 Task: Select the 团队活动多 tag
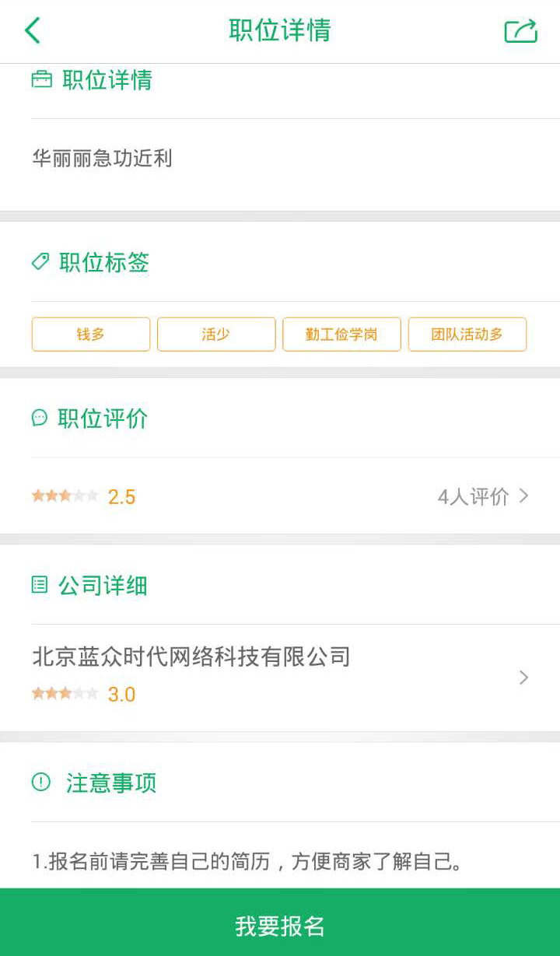(x=467, y=334)
